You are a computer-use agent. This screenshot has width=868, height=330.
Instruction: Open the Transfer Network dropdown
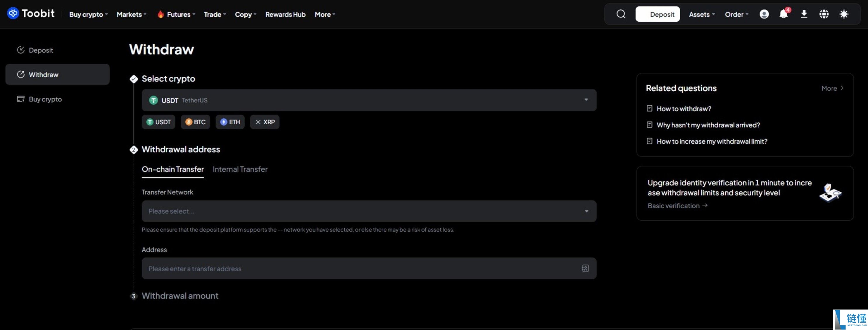pos(369,211)
